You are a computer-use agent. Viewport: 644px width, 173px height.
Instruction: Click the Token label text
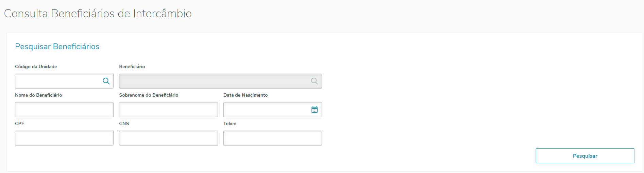230,123
